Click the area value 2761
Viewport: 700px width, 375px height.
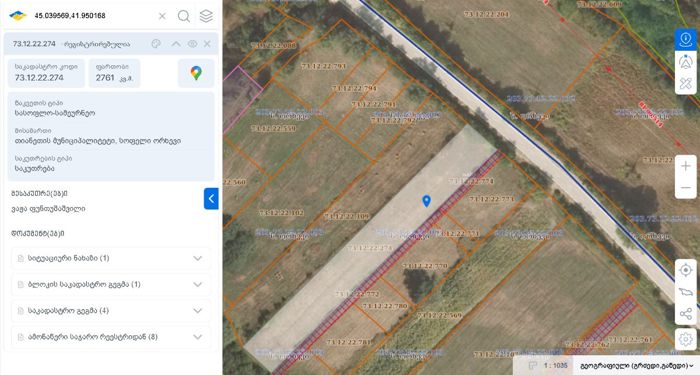tap(105, 78)
